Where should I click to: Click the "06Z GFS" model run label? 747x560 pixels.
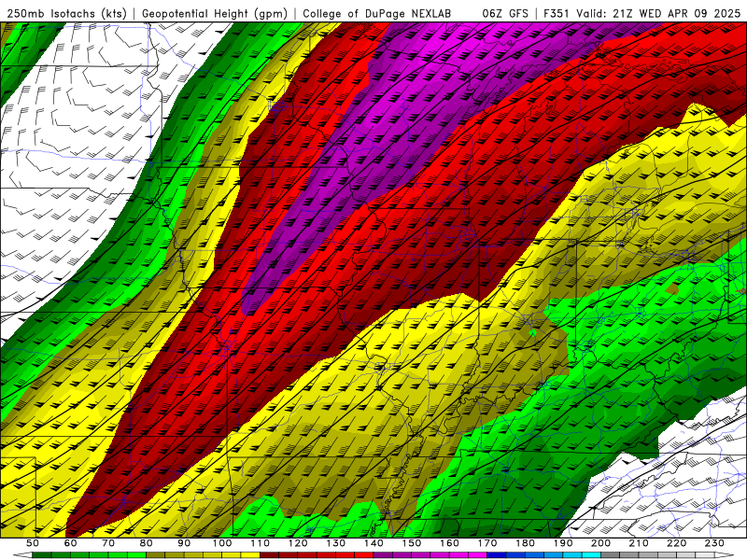(505, 13)
